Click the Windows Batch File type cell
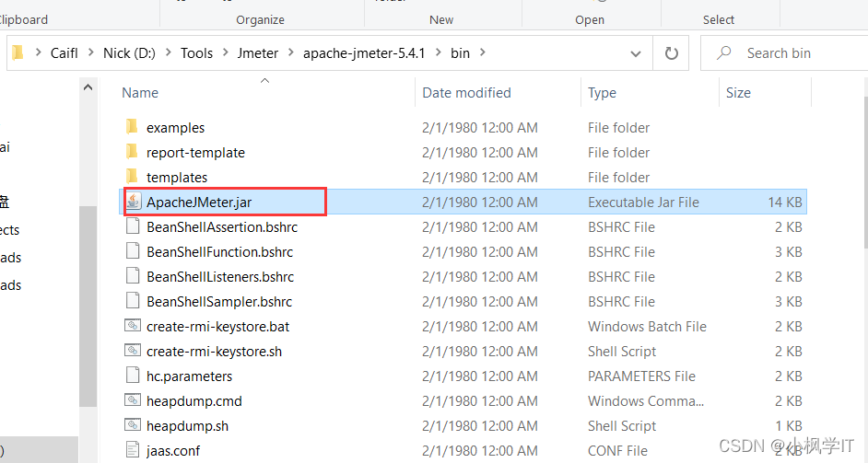This screenshot has width=868, height=463. (647, 327)
